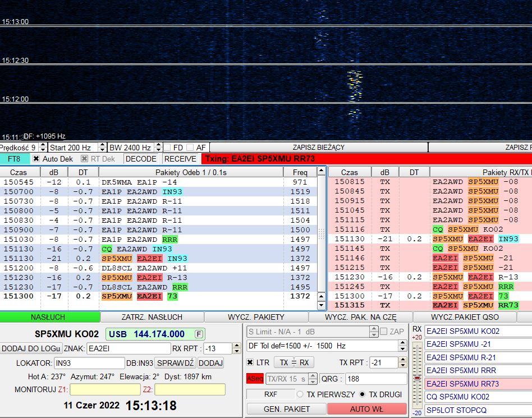Image resolution: width=532 pixels, height=418 pixels.
Task: Click the DECODE button
Action: click(141, 159)
